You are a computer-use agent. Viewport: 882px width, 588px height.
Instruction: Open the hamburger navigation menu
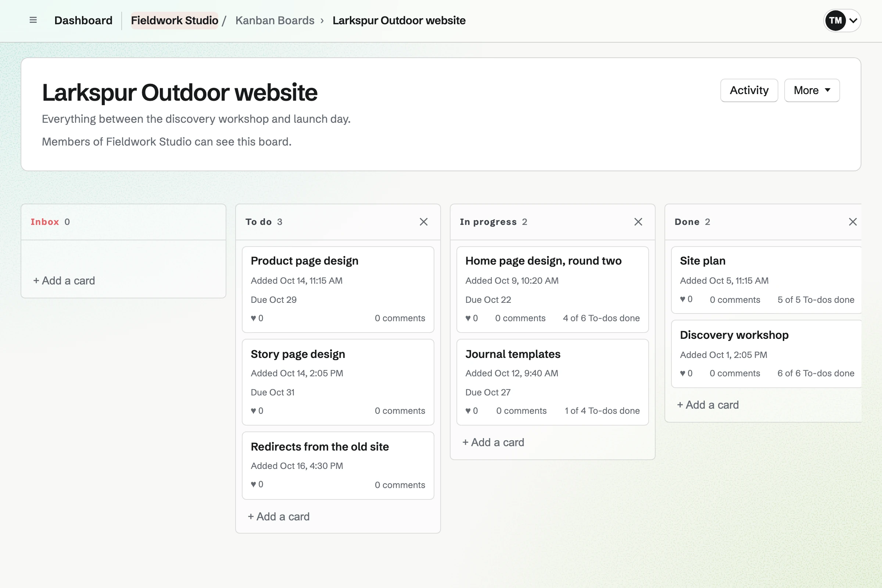pyautogui.click(x=33, y=20)
